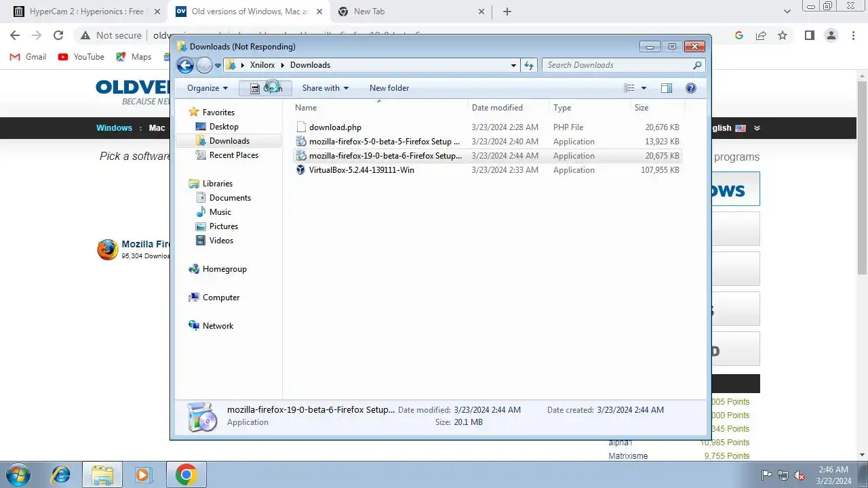This screenshot has width=868, height=488.
Task: Open the Windows Start button
Action: [18, 474]
